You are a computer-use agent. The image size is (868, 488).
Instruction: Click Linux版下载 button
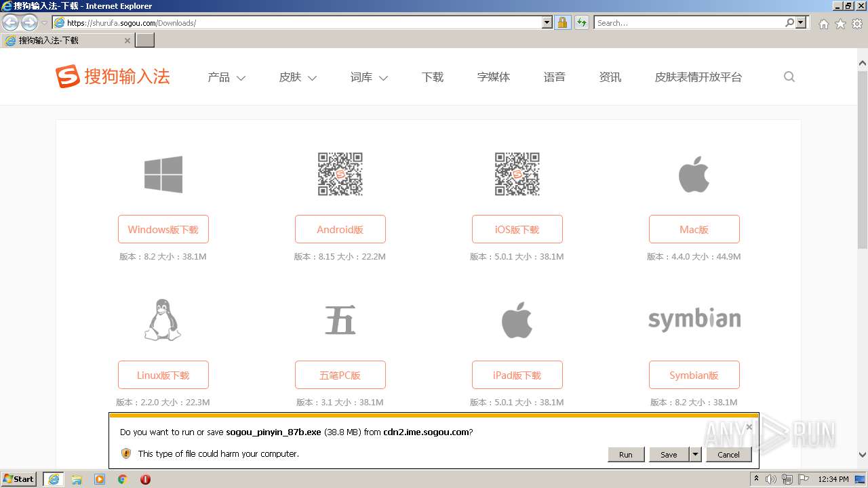tap(163, 375)
